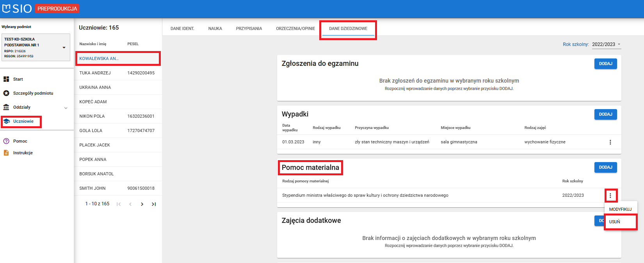644x263 pixels.
Task: Open the Wybrany podmiot school selector
Action: pos(36,48)
